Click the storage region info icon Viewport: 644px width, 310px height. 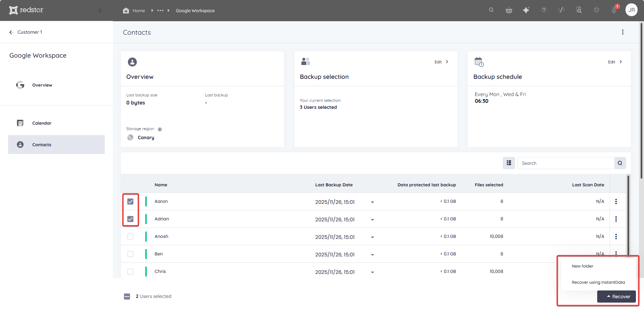pos(160,129)
